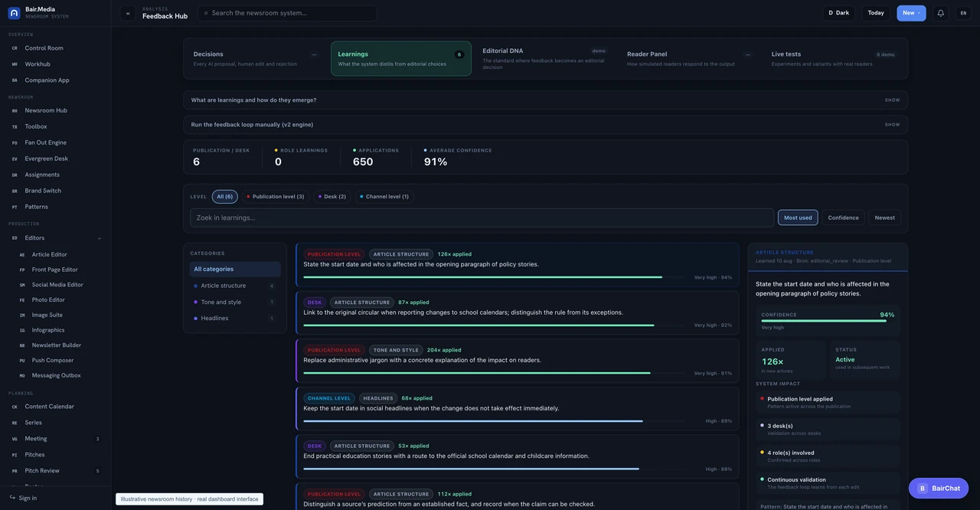
Task: Open the BairChat assistant
Action: tap(939, 489)
